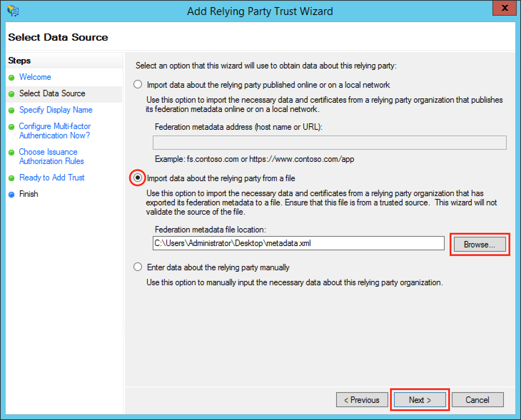
Task: Go to Configure Multi-factor Authentication Now step text
Action: point(55,131)
